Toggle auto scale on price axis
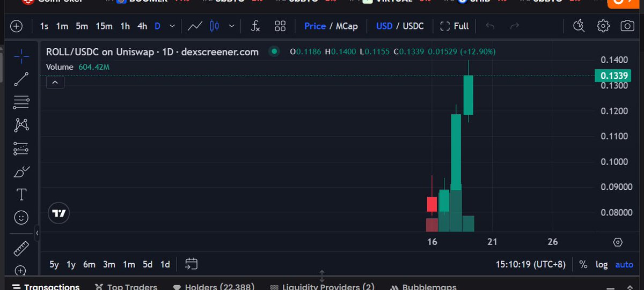 (624, 264)
